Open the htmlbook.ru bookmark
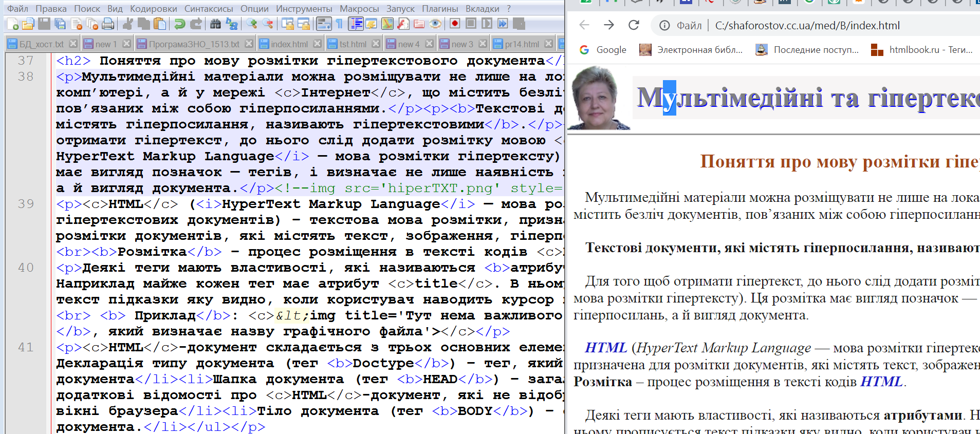This screenshot has height=434, width=980. click(x=922, y=50)
